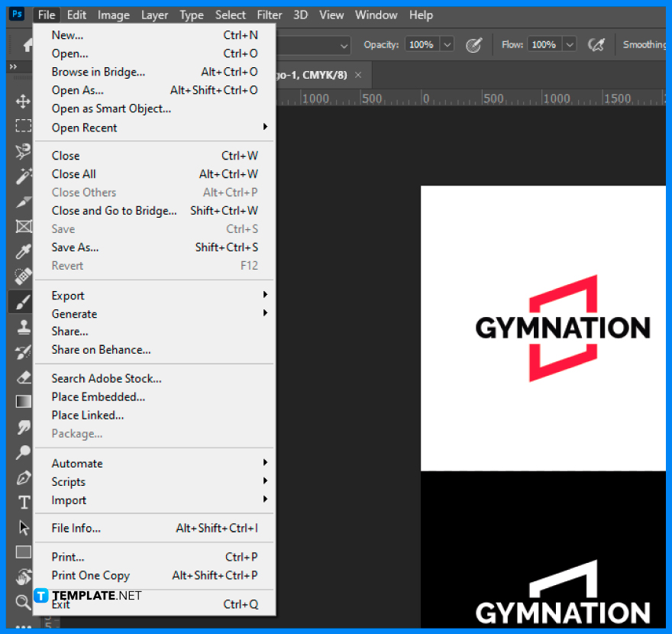Open the Filter menu
672x634 pixels.
pos(269,15)
